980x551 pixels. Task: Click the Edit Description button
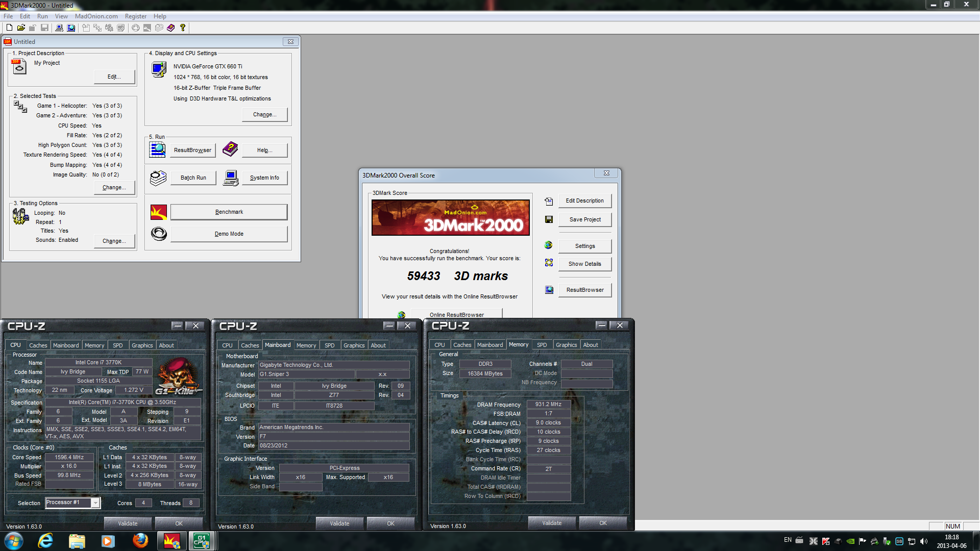(x=585, y=201)
